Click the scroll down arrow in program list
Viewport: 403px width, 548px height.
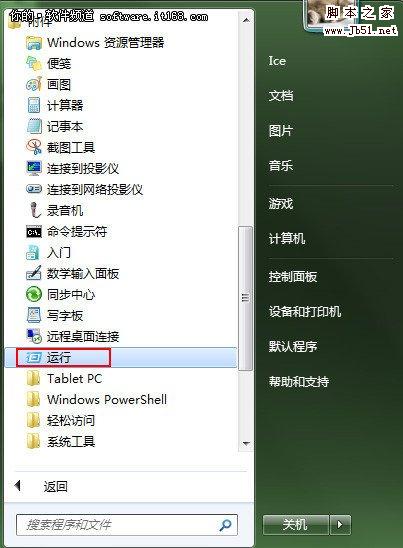click(246, 444)
